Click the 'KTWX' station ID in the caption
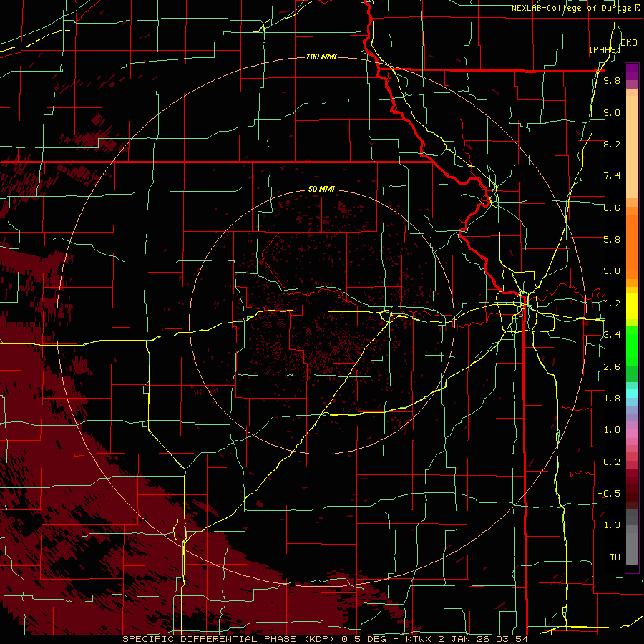Image resolution: width=644 pixels, height=644 pixels. 420,639
